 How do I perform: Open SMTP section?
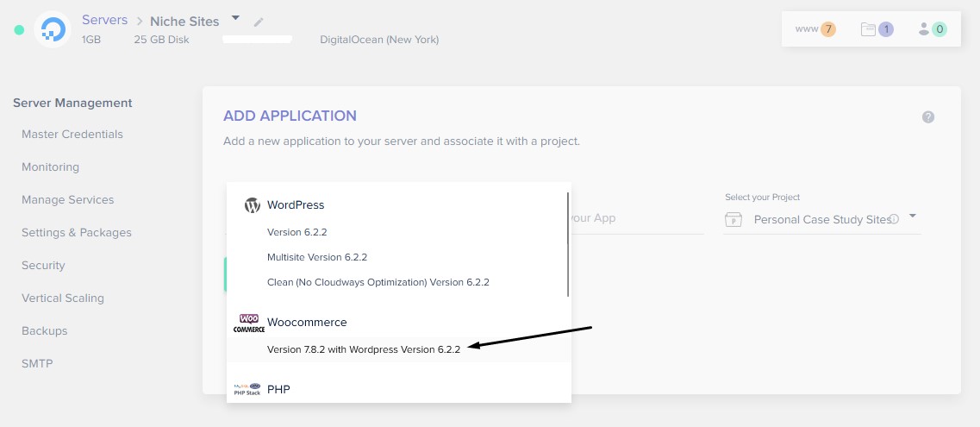point(37,364)
